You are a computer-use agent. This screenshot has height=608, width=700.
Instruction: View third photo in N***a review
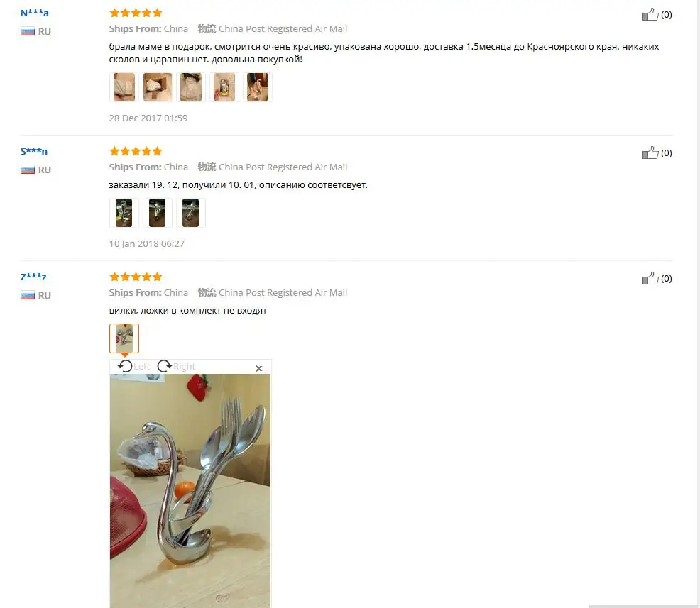tap(191, 87)
